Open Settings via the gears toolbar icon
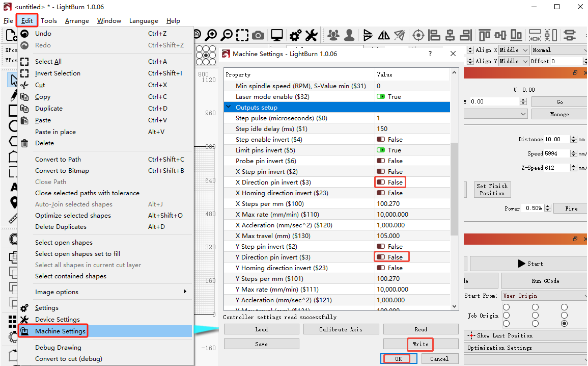The height and width of the screenshot is (366, 588). click(295, 35)
